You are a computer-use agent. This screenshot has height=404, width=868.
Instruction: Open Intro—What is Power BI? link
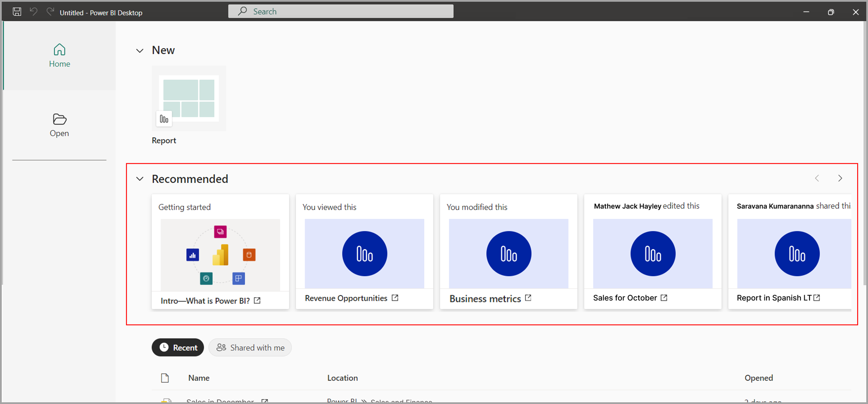point(205,301)
